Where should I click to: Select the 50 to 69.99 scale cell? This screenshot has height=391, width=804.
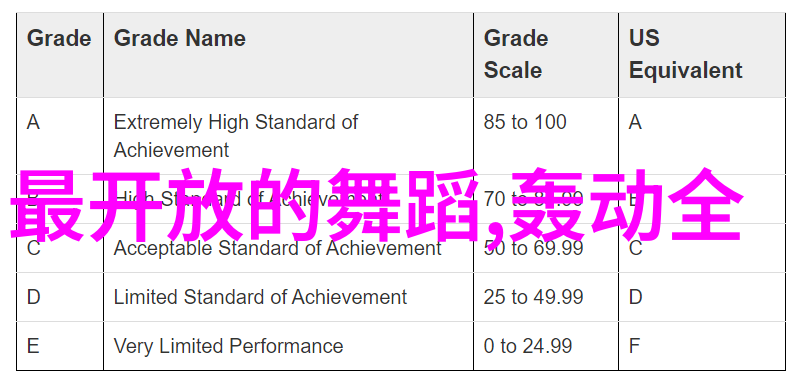(x=546, y=248)
